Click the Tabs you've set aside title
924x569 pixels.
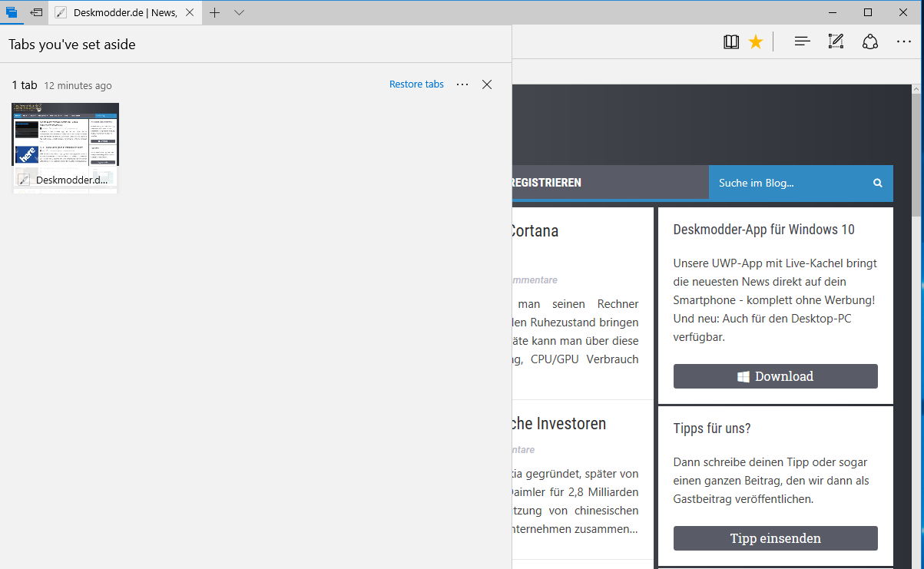click(x=72, y=45)
